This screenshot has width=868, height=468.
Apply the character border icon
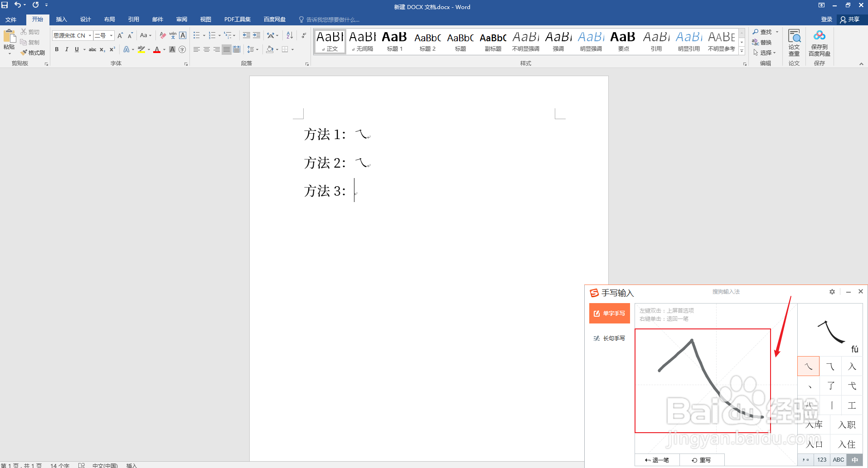coord(183,35)
